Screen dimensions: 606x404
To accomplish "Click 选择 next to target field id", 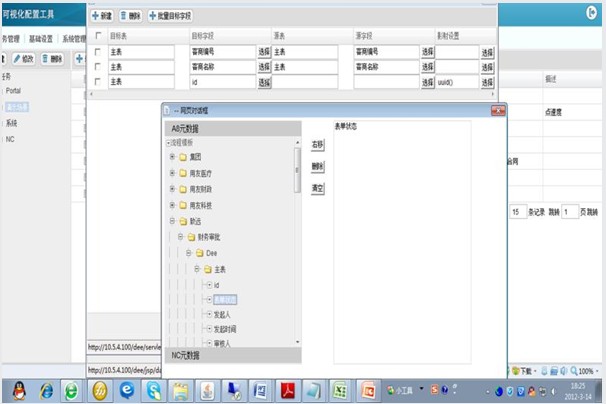I will pos(264,82).
